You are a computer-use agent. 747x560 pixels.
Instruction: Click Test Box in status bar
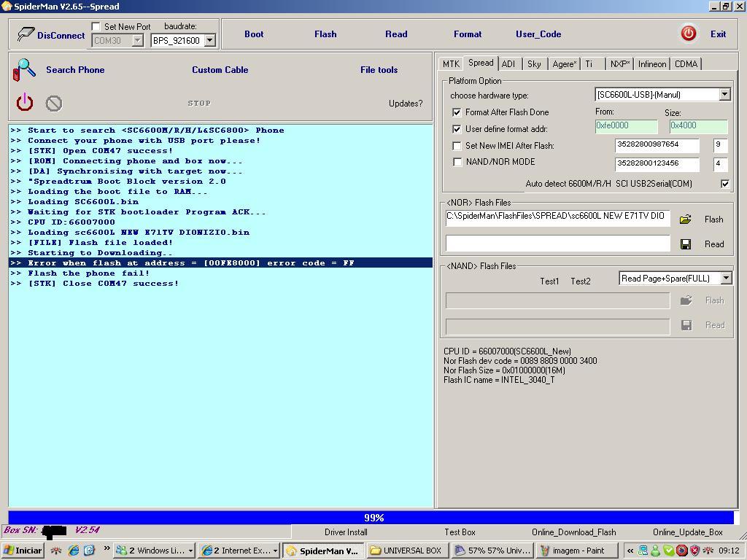(x=460, y=532)
